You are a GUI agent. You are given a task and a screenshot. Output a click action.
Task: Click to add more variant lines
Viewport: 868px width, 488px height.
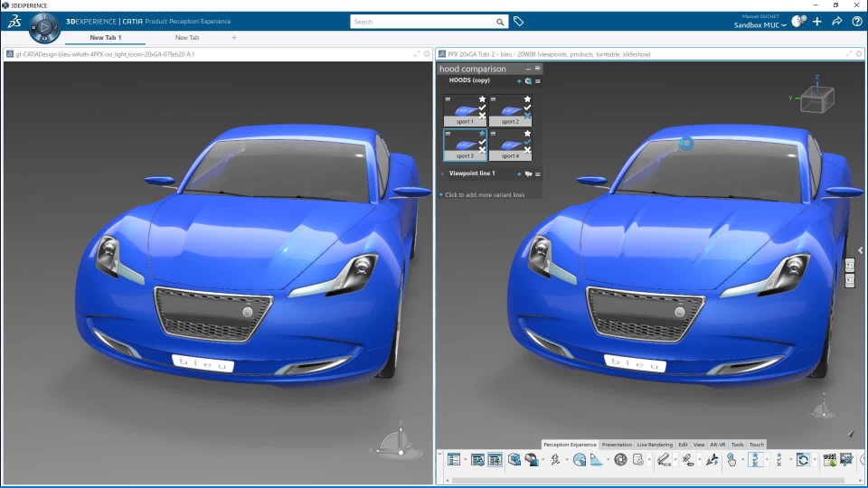coord(485,195)
